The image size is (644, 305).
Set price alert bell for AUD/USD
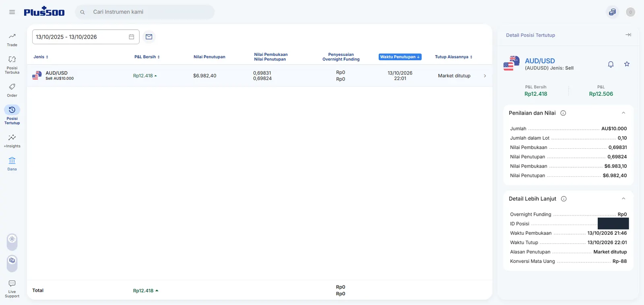[611, 64]
